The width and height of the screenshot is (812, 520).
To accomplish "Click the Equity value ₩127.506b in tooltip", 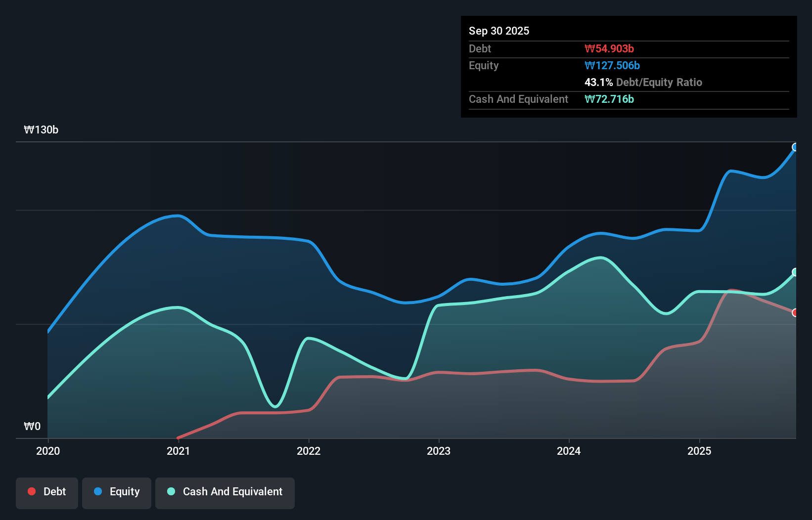I will (x=612, y=65).
